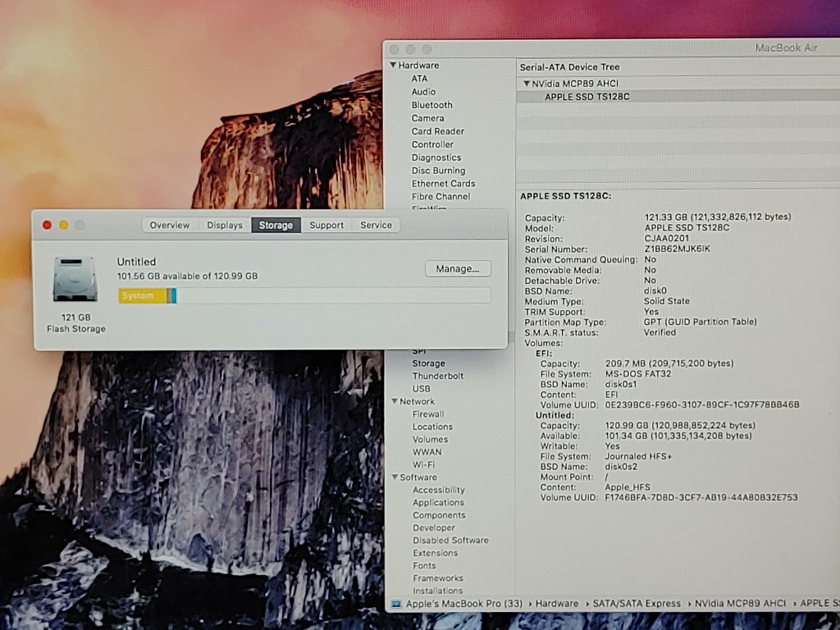Screen dimensions: 840x630
Task: Select the Storage tab
Action: [x=276, y=225]
